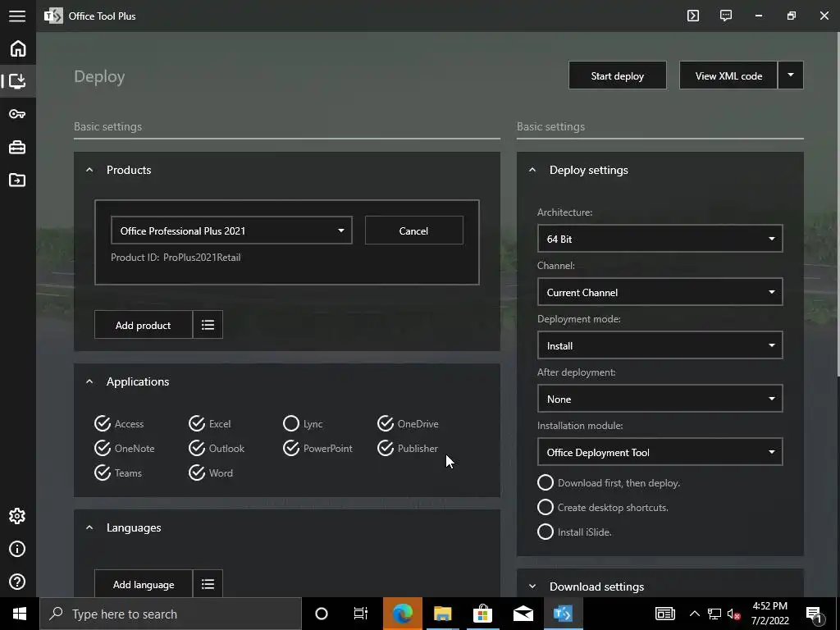
Task: Collapse the Products section
Action: pyautogui.click(x=89, y=170)
